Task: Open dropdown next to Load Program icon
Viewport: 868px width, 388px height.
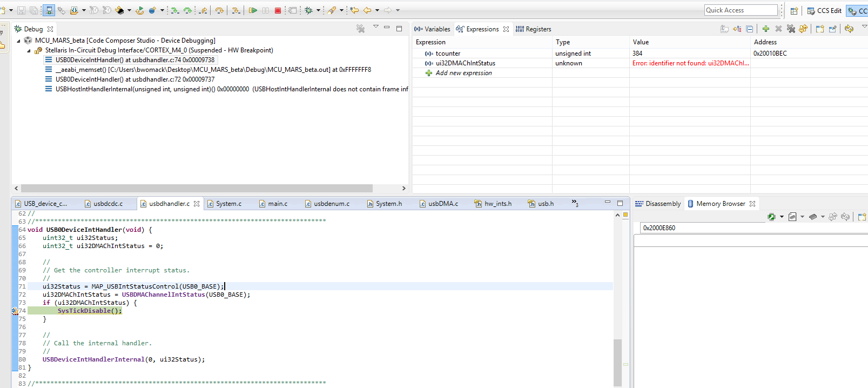Action: point(84,10)
